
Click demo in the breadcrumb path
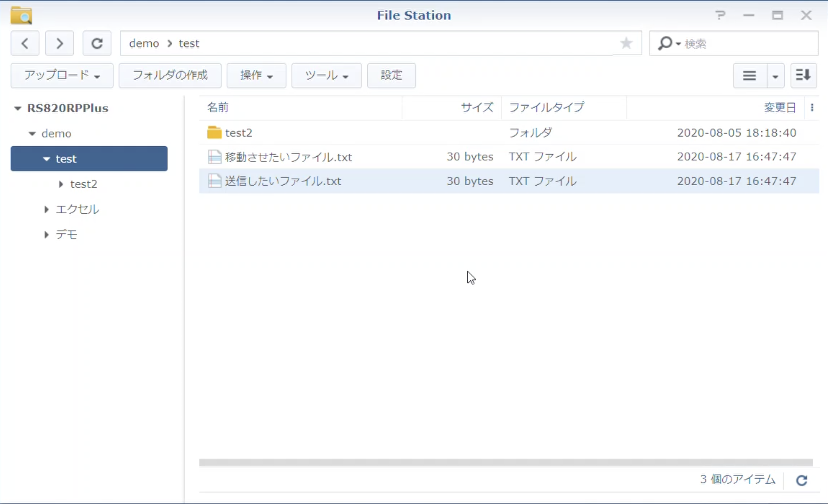144,43
